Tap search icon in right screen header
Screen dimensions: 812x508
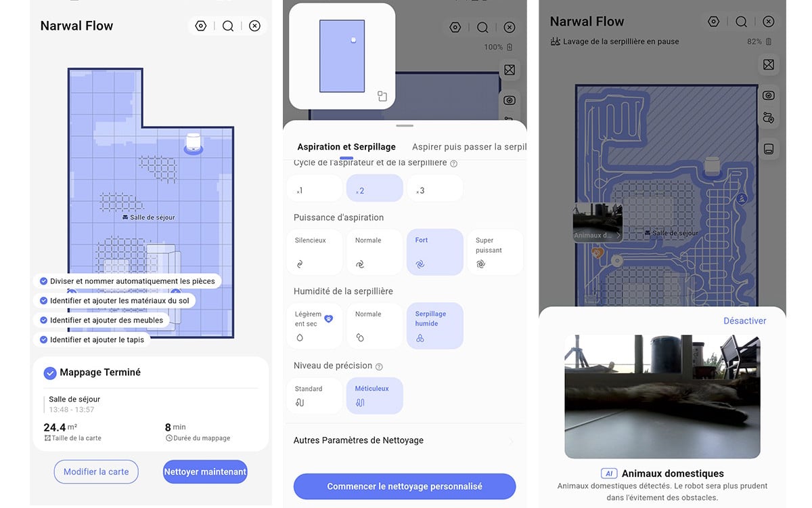pyautogui.click(x=742, y=22)
